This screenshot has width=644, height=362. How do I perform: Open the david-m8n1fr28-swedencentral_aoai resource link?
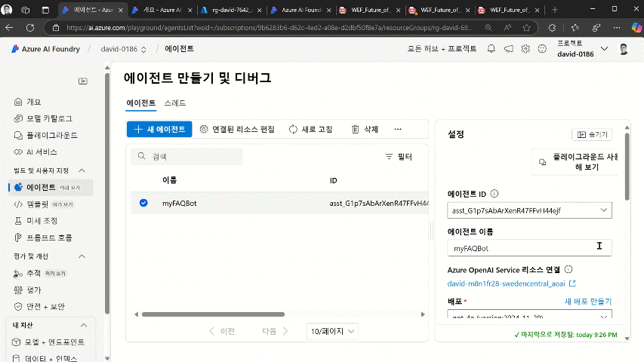tap(507, 284)
